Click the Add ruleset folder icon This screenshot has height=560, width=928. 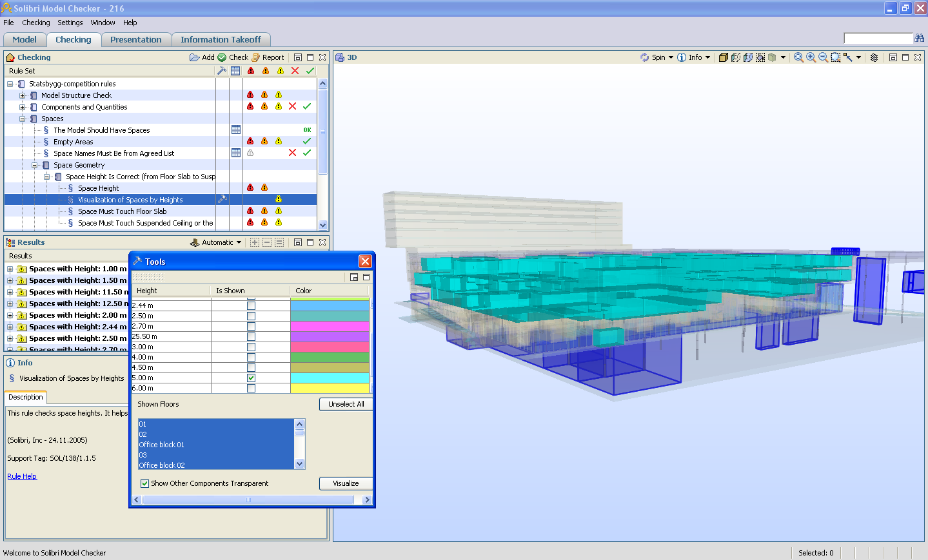click(x=194, y=57)
